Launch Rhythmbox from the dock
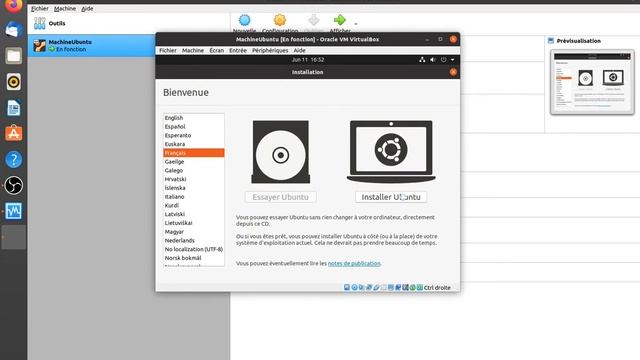 13,82
